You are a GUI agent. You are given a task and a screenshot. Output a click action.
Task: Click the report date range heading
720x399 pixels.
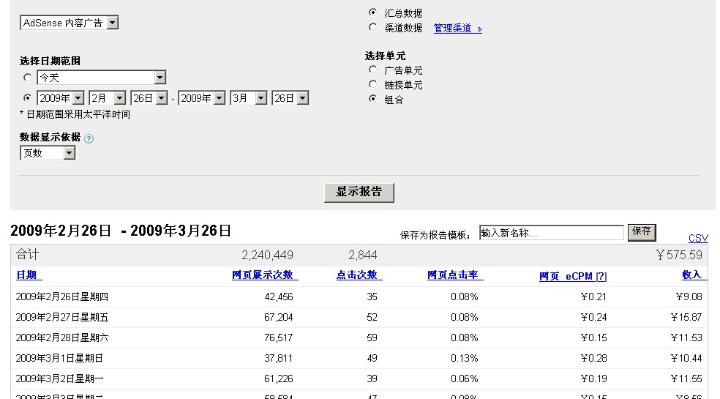[x=121, y=230]
